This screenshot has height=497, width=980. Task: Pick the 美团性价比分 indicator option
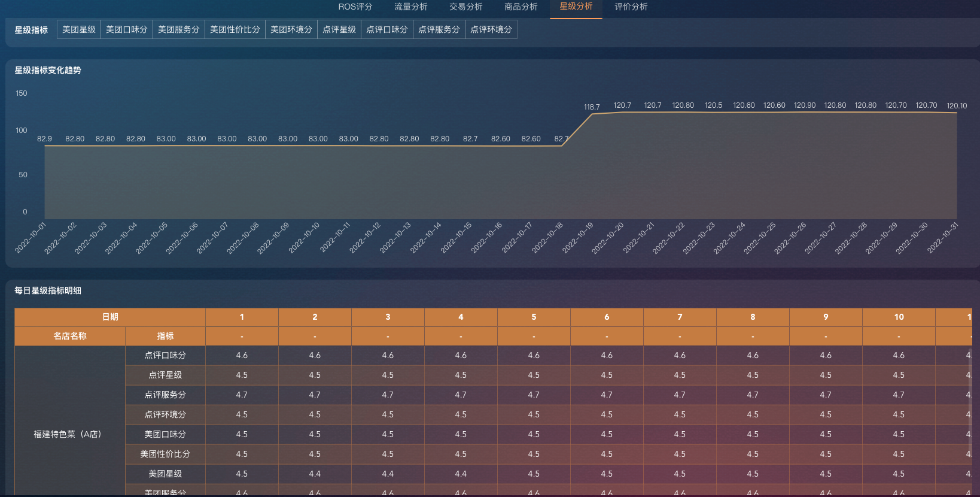[235, 29]
